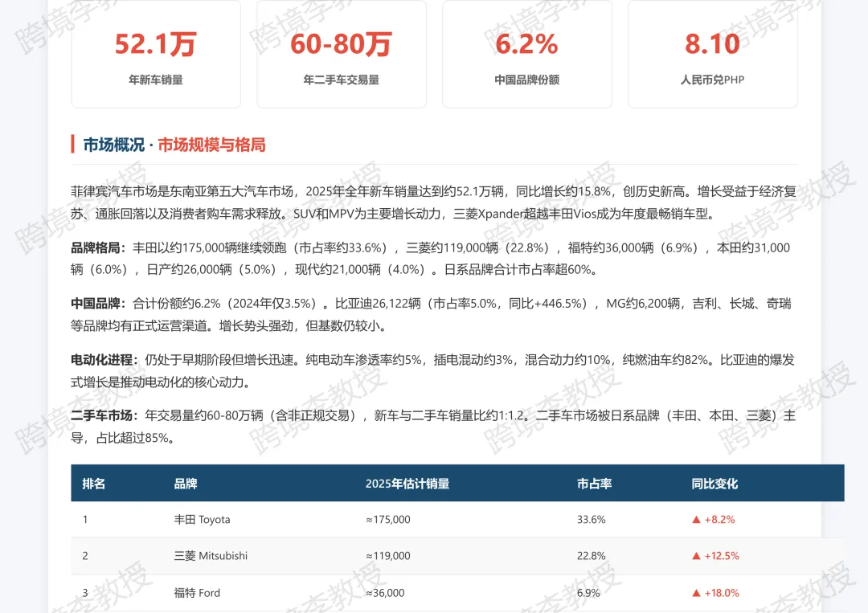The width and height of the screenshot is (868, 613).
Task: Click the 市占率 column header
Action: point(594,484)
